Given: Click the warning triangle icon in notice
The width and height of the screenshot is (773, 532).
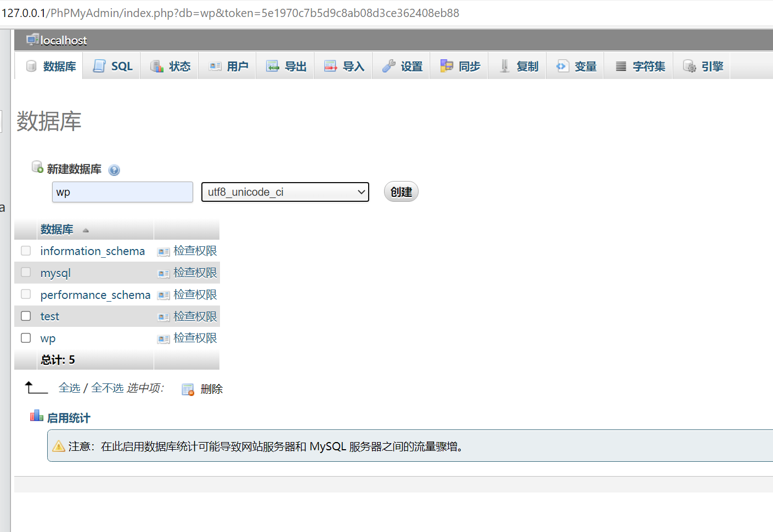Looking at the screenshot, I should (59, 446).
